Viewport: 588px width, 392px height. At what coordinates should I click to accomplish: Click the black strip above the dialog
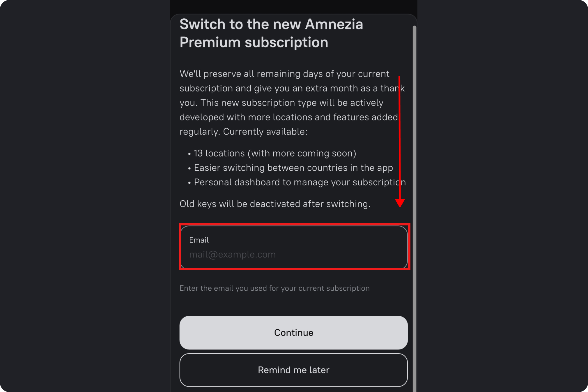click(x=293, y=6)
